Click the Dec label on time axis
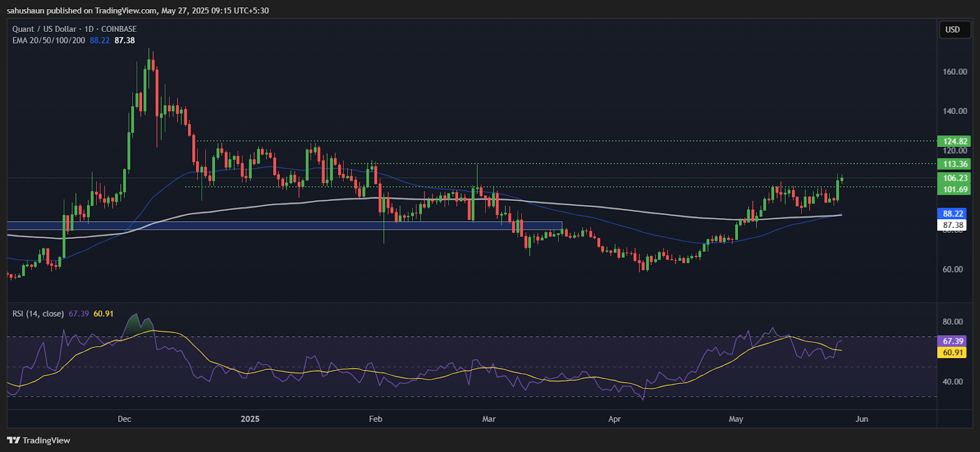This screenshot has height=452, width=980. [x=124, y=419]
